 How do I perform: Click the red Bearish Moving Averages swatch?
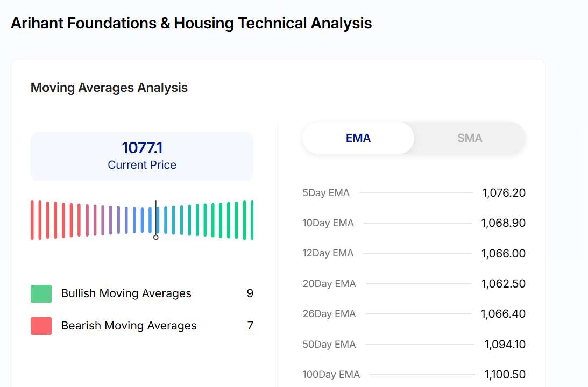click(41, 326)
